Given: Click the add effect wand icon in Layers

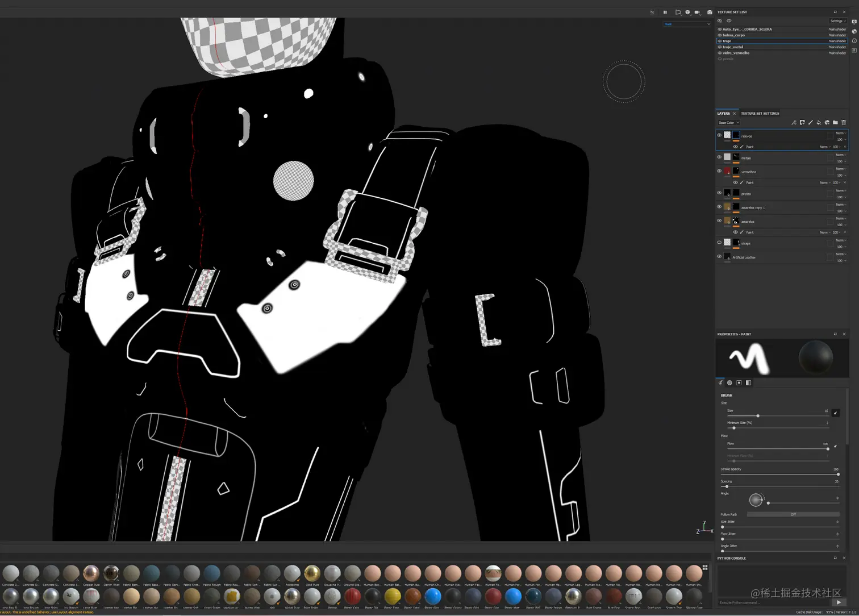Looking at the screenshot, I should click(794, 122).
